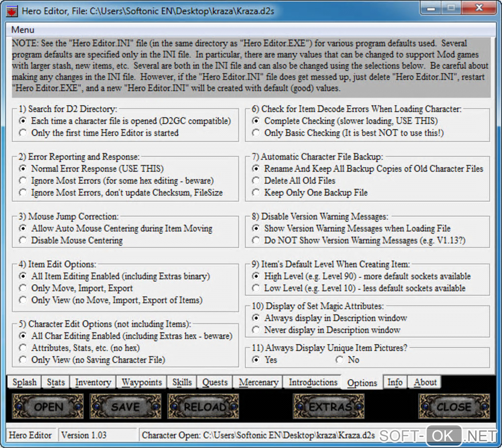Click 'Version 1.03' in the status bar
The height and width of the screenshot is (448, 502).
tap(84, 435)
